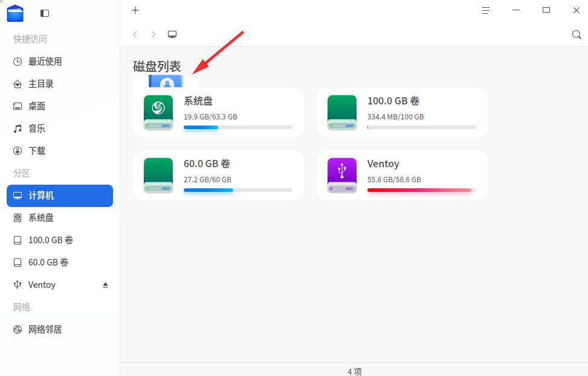Open 下载 folder from sidebar

pos(60,151)
